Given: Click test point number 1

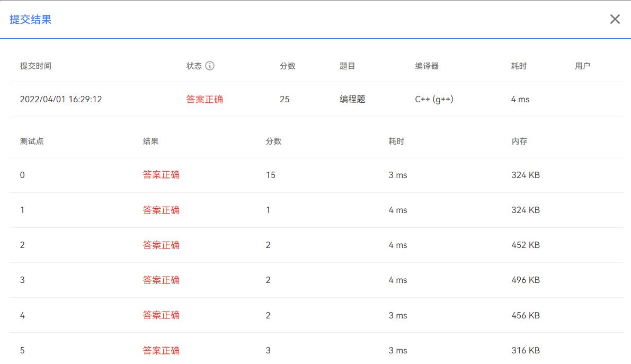Looking at the screenshot, I should pyautogui.click(x=22, y=210).
